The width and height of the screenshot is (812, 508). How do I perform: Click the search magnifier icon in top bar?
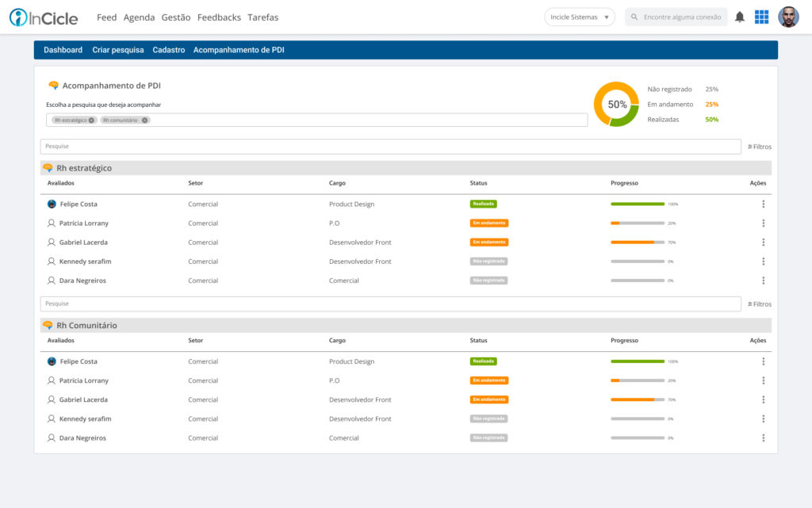coord(634,17)
